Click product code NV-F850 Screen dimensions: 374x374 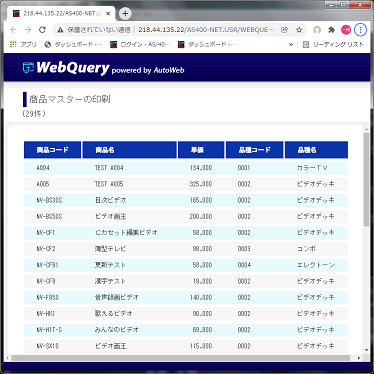(47, 297)
